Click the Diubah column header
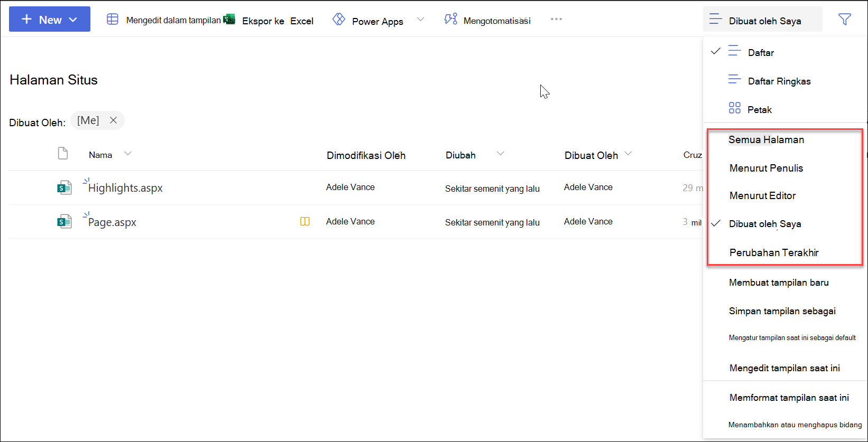 [x=460, y=155]
